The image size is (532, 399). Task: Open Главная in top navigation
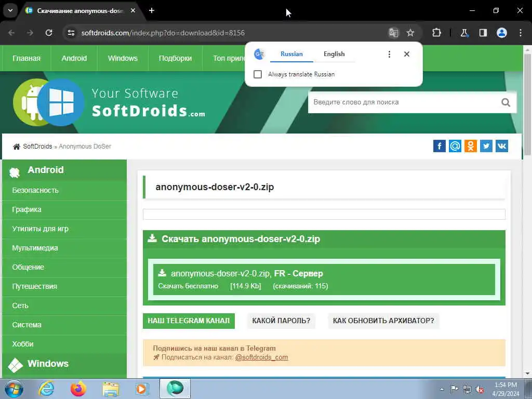[x=26, y=58]
